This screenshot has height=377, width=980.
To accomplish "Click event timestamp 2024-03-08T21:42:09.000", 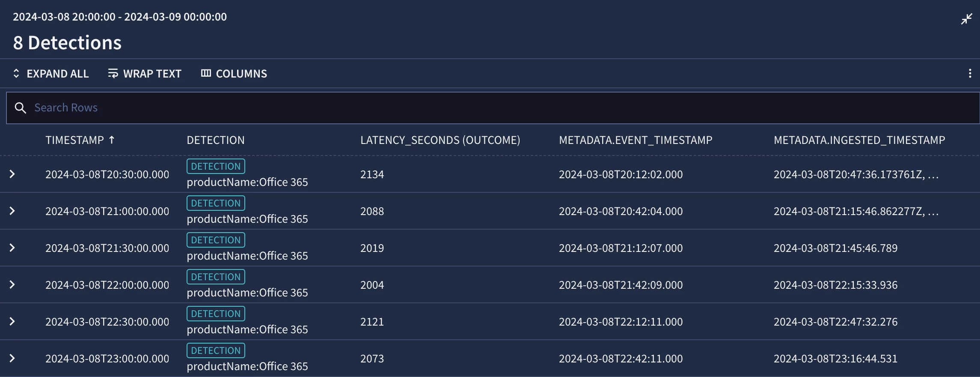I will [x=621, y=285].
